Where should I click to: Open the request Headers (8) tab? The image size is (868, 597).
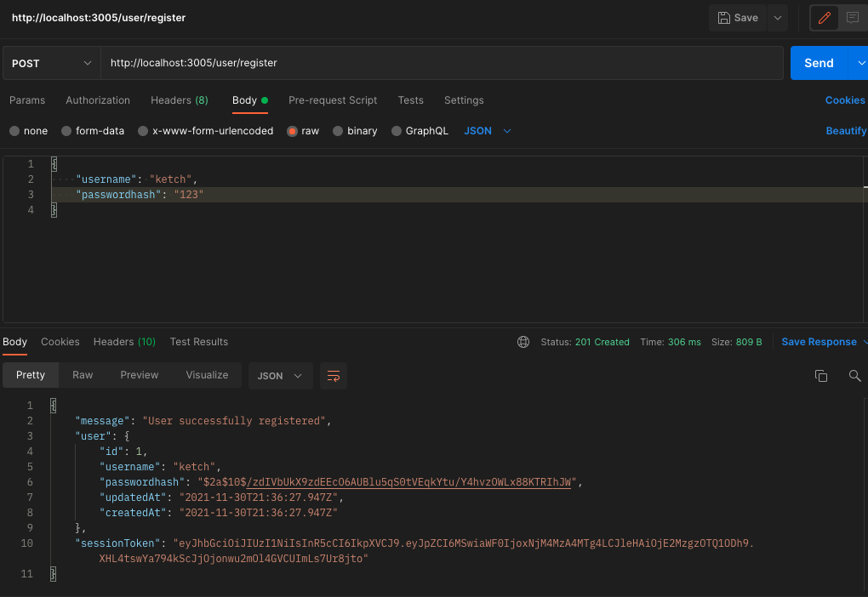180,100
